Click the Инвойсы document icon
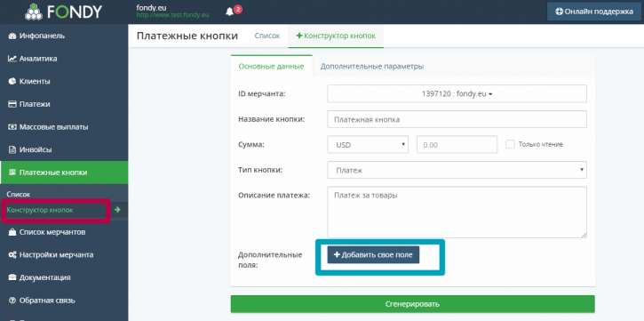 point(12,149)
